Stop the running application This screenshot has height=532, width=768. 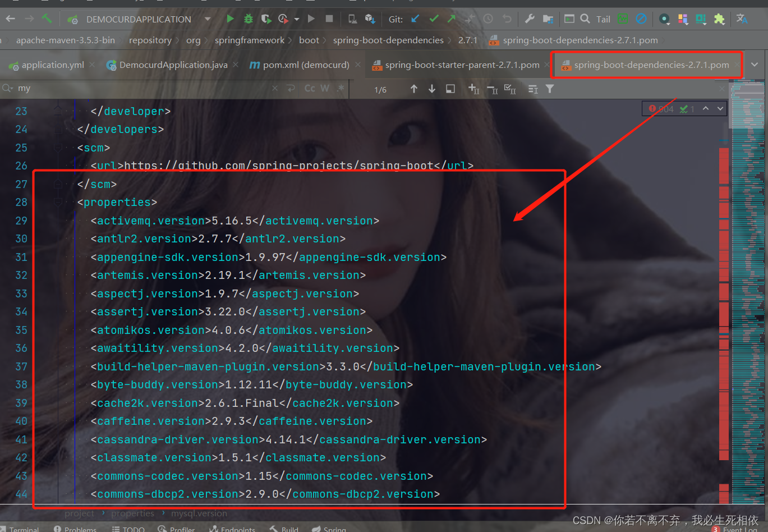(x=329, y=19)
